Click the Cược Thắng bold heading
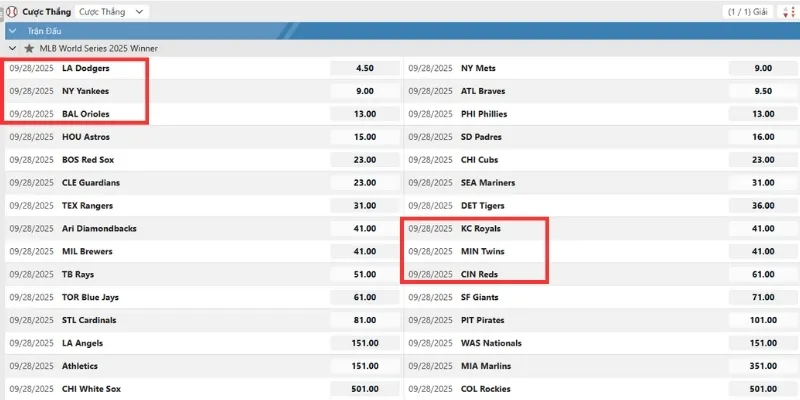The height and width of the screenshot is (400, 800). pos(46,12)
